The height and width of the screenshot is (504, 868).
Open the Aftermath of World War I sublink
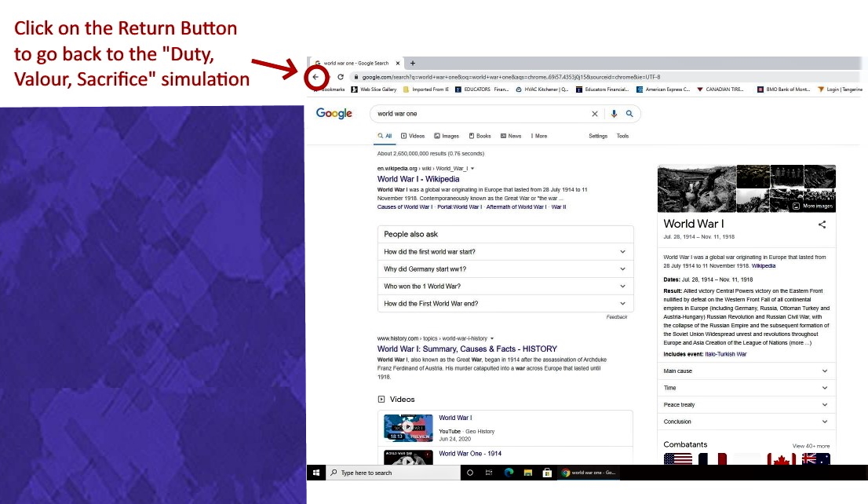click(x=516, y=207)
